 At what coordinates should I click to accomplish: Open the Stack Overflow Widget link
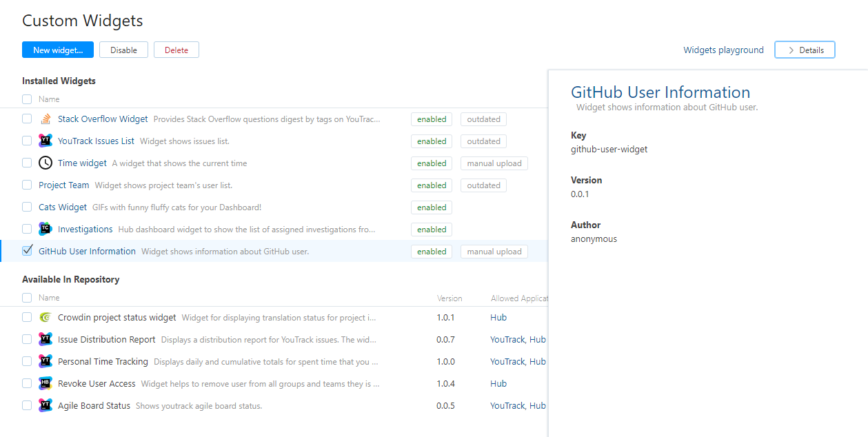pyautogui.click(x=103, y=119)
